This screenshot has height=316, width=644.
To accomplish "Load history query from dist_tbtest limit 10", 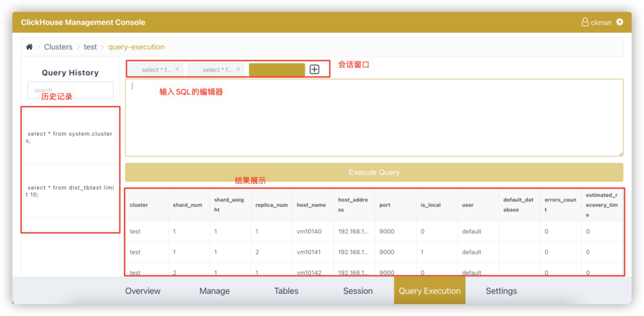I will click(x=70, y=191).
